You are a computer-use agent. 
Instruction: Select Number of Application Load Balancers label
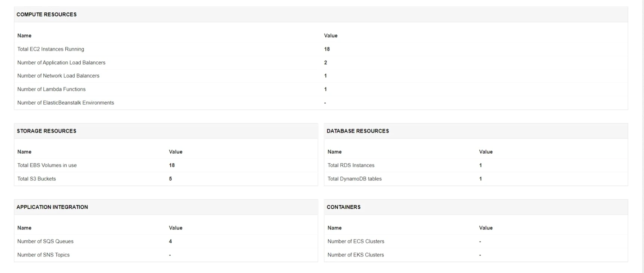[x=61, y=62]
